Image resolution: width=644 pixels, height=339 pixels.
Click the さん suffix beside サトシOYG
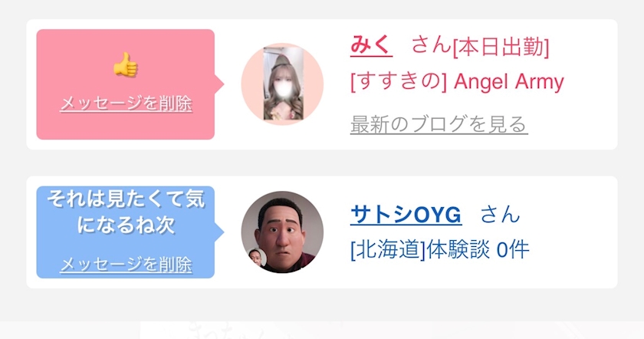pos(500,215)
